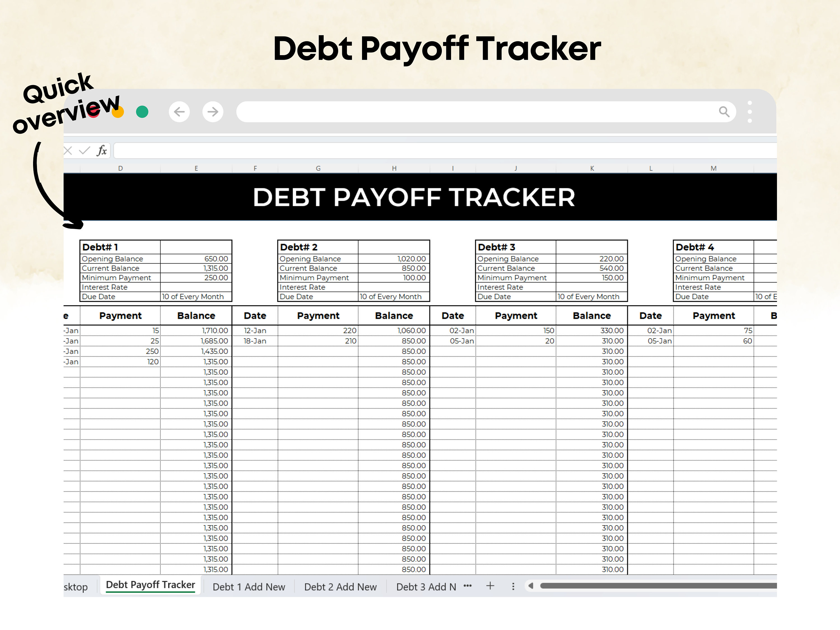Click the plus icon to add a new sheet
Screen dimensions: 840x630
490,586
